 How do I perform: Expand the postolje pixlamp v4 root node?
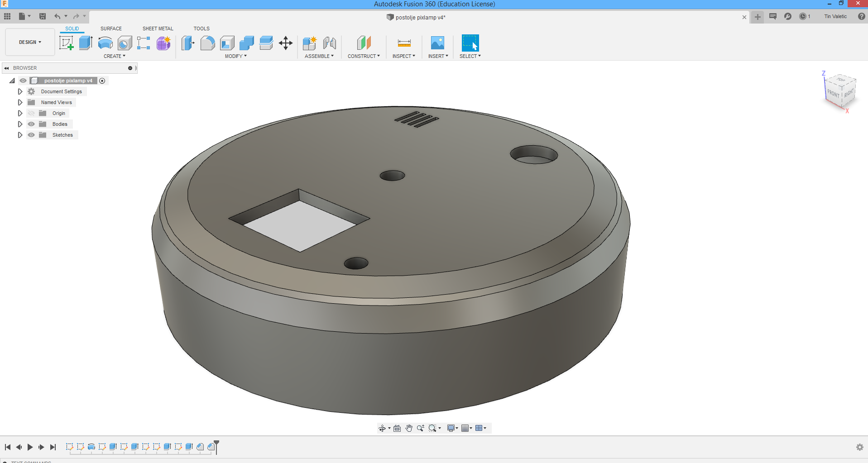pos(12,81)
